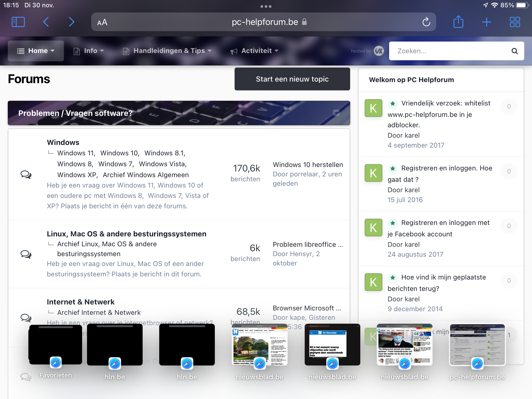532x399 pixels.
Task: Open the share sheet icon
Action: tap(458, 22)
